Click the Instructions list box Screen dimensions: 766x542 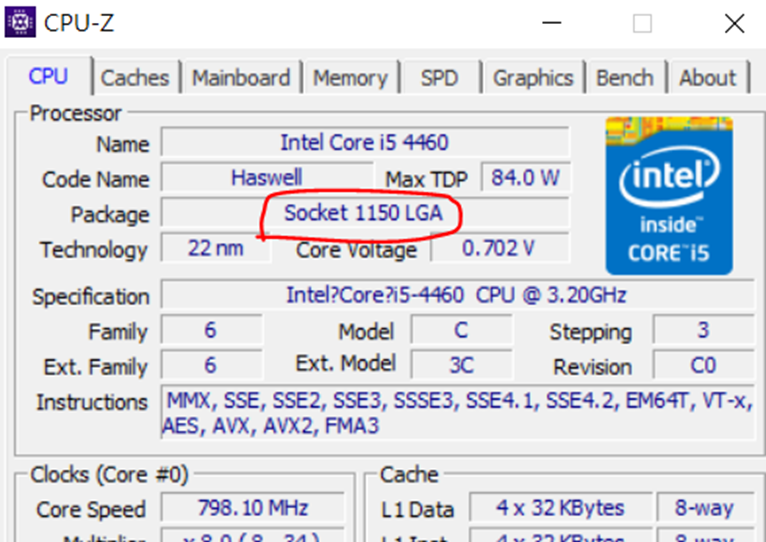pyautogui.click(x=457, y=412)
